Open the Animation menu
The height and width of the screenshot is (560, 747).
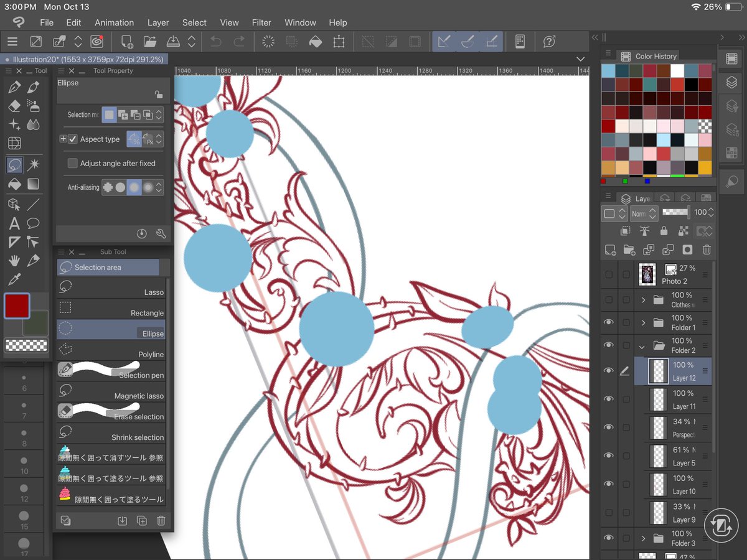(115, 22)
